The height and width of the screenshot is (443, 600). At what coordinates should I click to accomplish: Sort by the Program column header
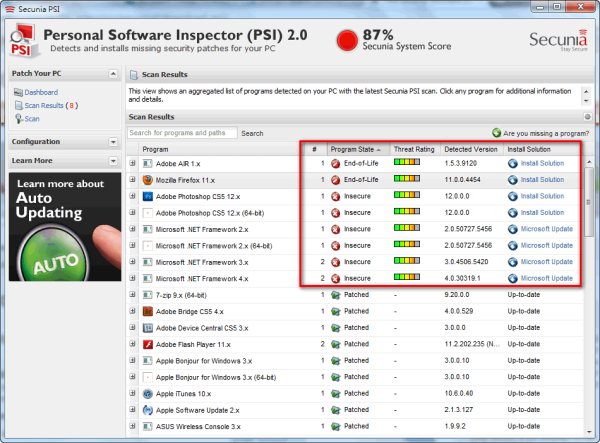(220, 149)
